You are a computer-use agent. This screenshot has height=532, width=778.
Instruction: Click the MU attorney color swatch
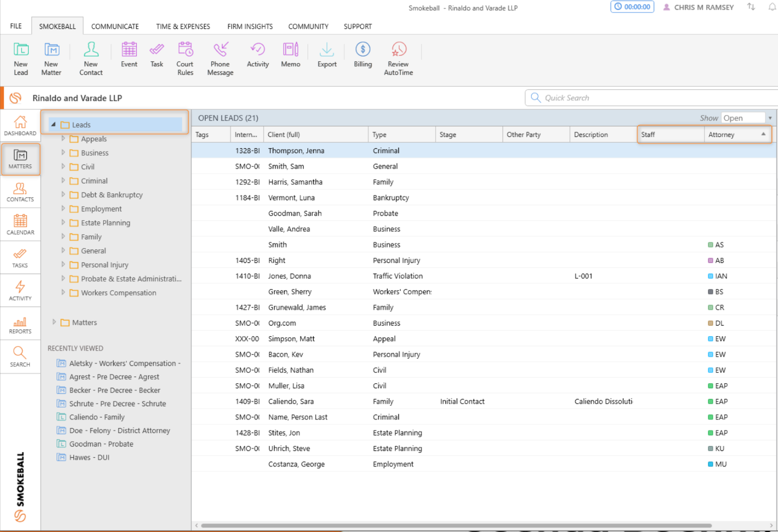710,464
